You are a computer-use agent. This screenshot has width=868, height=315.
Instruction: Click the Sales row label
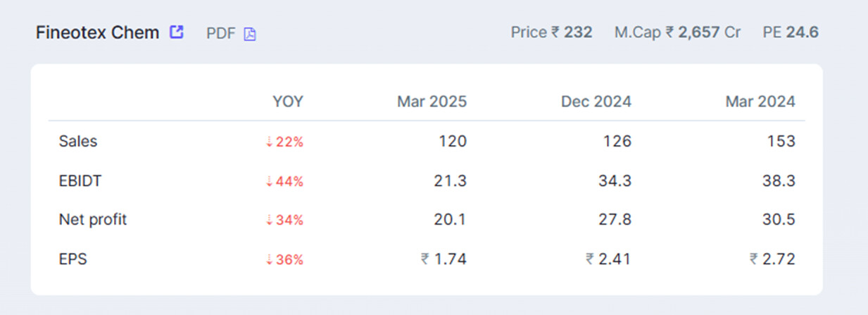click(x=78, y=142)
